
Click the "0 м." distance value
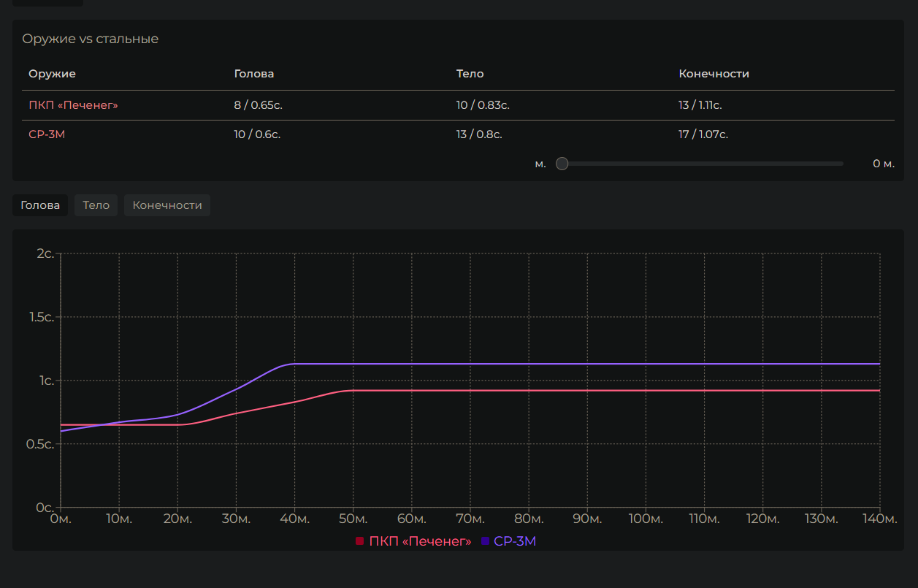[x=883, y=164]
